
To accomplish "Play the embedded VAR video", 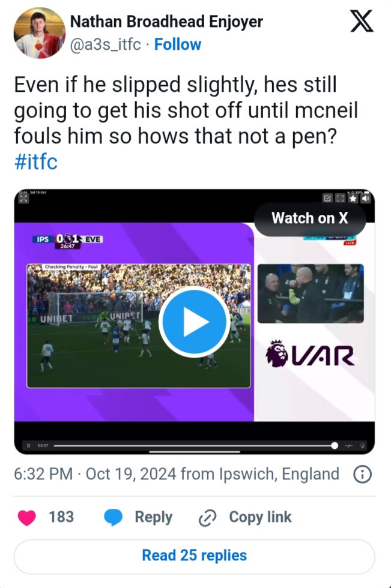I will pyautogui.click(x=194, y=322).
